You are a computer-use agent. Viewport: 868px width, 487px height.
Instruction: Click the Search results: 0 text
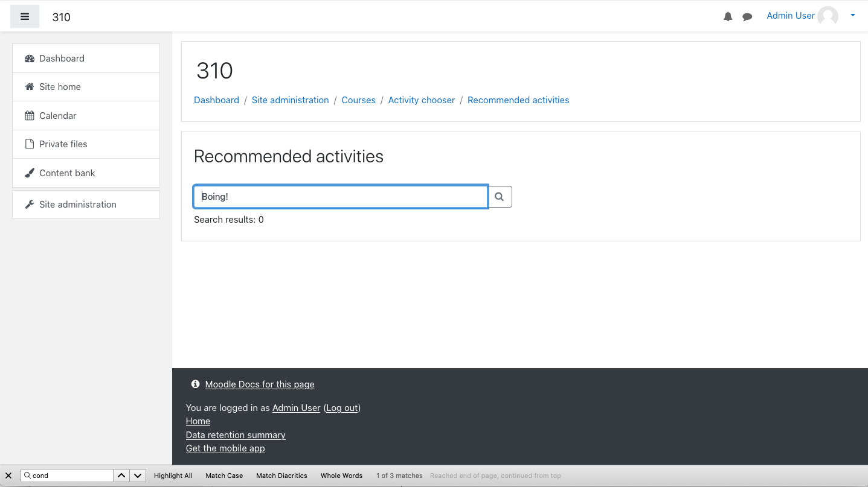coord(229,220)
